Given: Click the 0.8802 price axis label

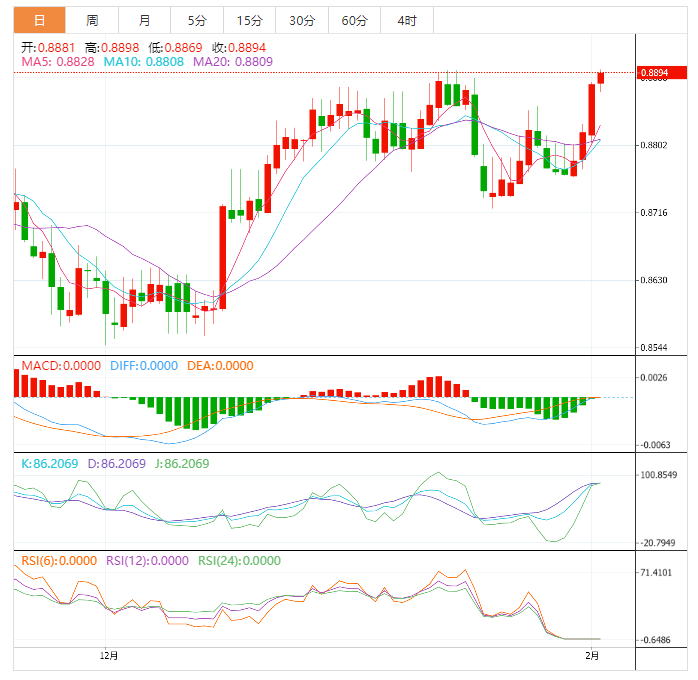Looking at the screenshot, I should (x=653, y=145).
